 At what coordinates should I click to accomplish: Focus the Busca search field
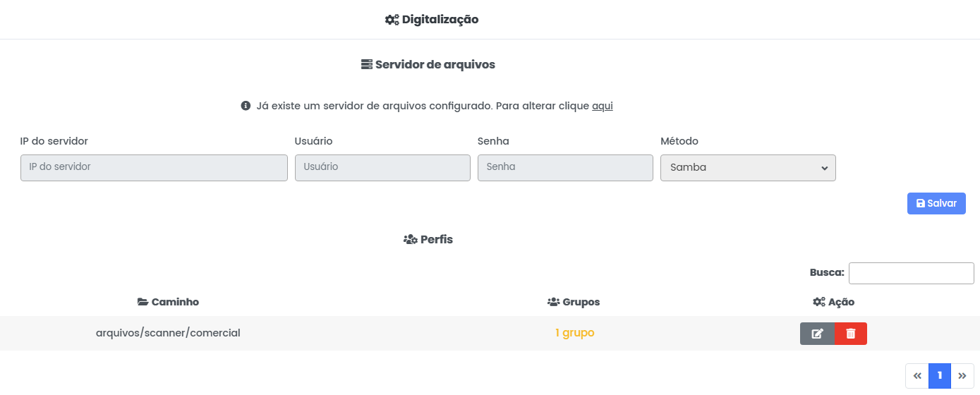(x=911, y=273)
